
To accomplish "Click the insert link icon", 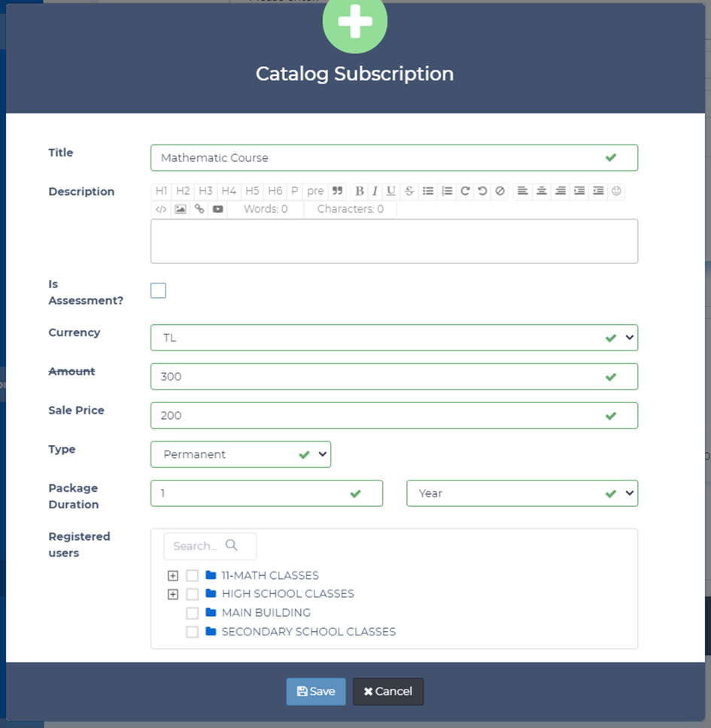I will [x=199, y=209].
